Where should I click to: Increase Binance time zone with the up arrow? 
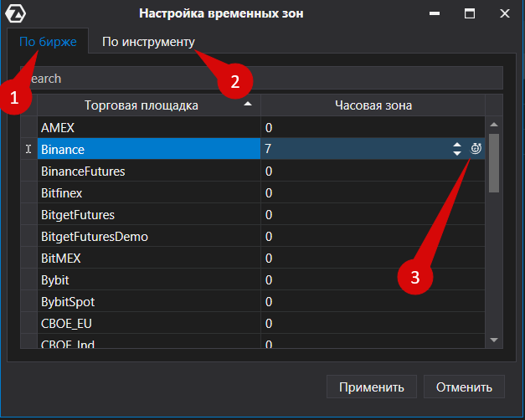coord(457,145)
